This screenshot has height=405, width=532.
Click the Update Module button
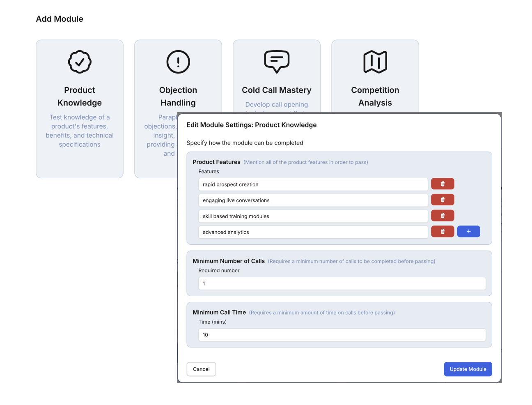click(468, 369)
